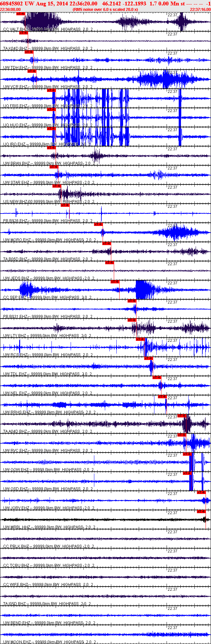The width and height of the screenshot is (211, 644).
Task: Select the start time label 22:36:00.00
Action: 10,10
